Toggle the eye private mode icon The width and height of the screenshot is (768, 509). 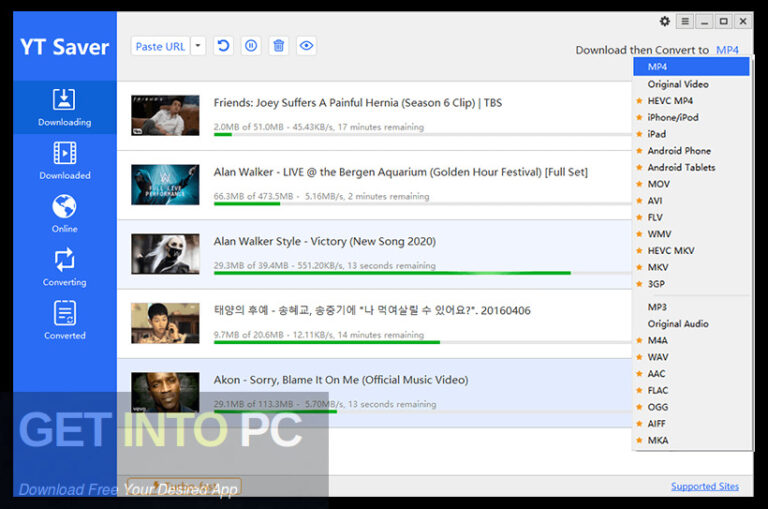307,46
